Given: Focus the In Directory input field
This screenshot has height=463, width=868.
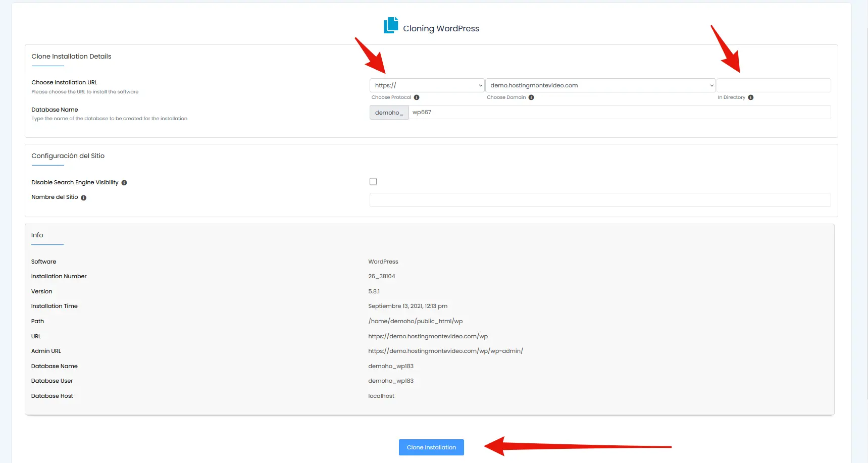Looking at the screenshot, I should 774,85.
